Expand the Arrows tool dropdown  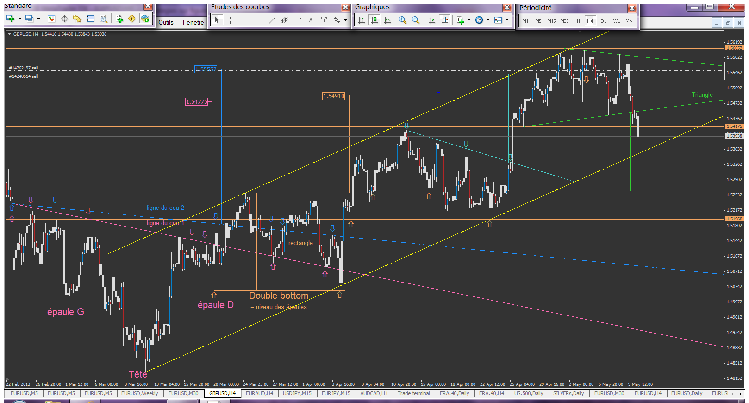(x=345, y=20)
